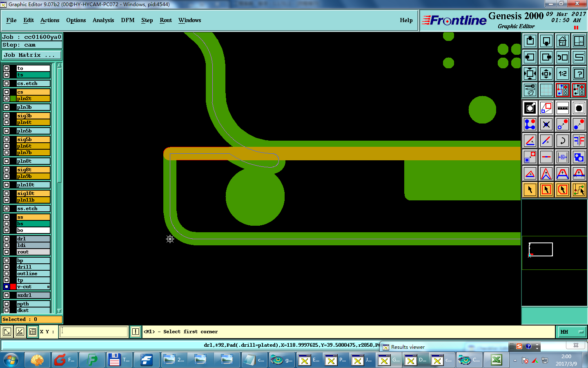Viewport: 588px width, 368px height.
Task: Click the home view icon
Action: coord(563,41)
